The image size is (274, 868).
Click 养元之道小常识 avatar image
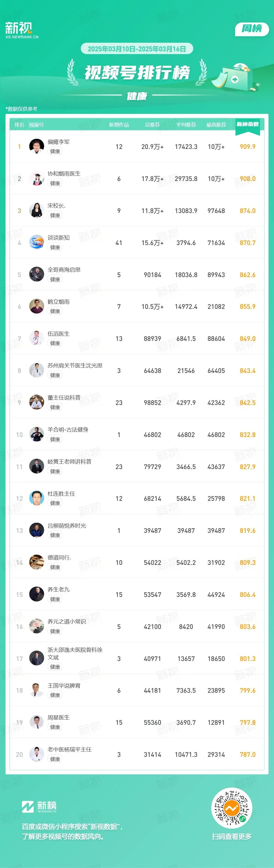(x=37, y=626)
